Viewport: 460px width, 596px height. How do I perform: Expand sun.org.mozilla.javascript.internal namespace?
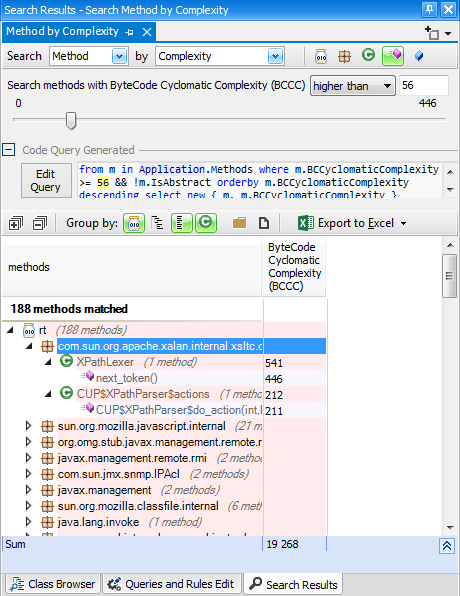coord(29,426)
